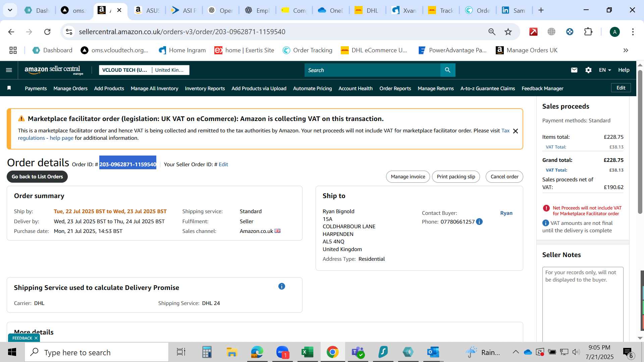This screenshot has height=362, width=644.
Task: Open the Chrome extensions puzzle icon
Action: tap(588, 32)
